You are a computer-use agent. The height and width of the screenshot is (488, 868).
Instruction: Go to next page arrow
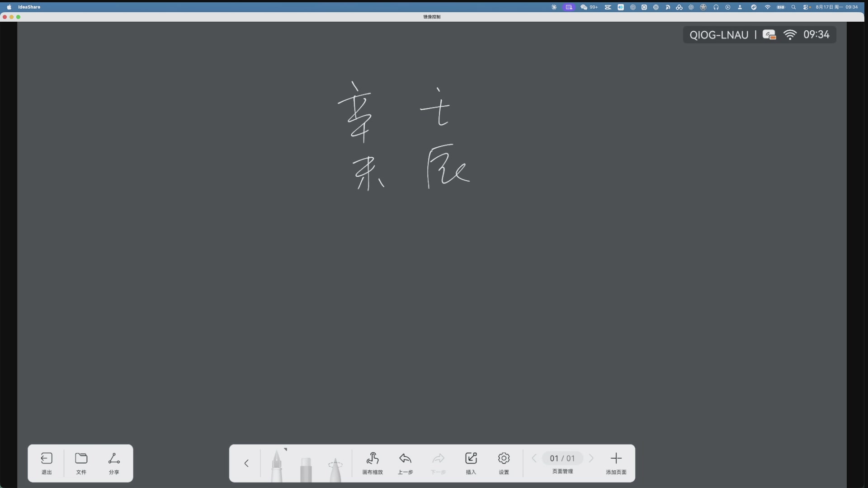click(x=591, y=458)
